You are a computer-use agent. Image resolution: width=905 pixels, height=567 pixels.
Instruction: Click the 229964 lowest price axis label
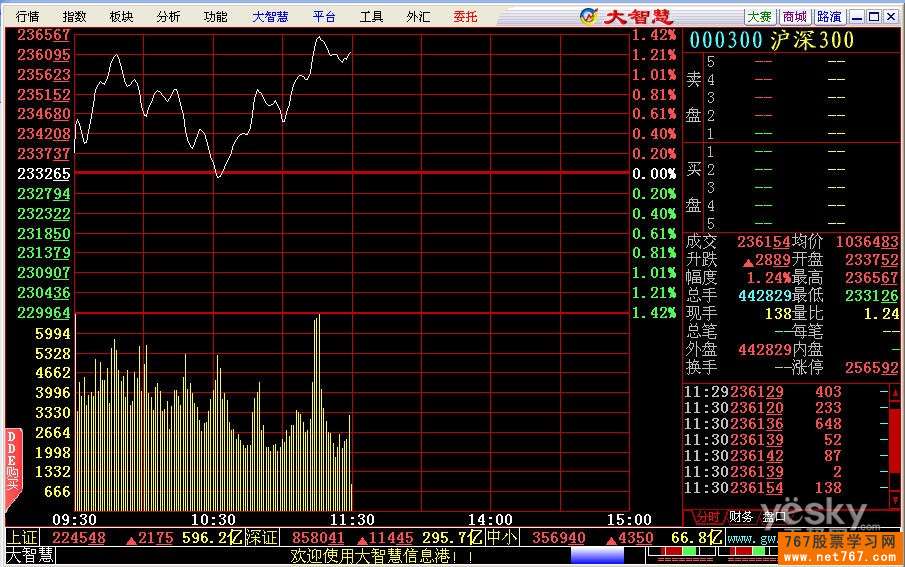44,313
